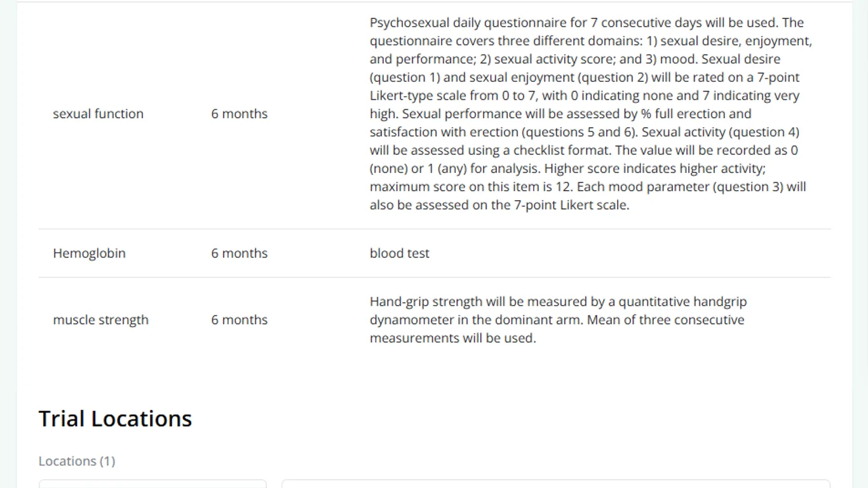This screenshot has width=868, height=488.
Task: Click the 'muscle strength' outcome name
Action: point(100,320)
